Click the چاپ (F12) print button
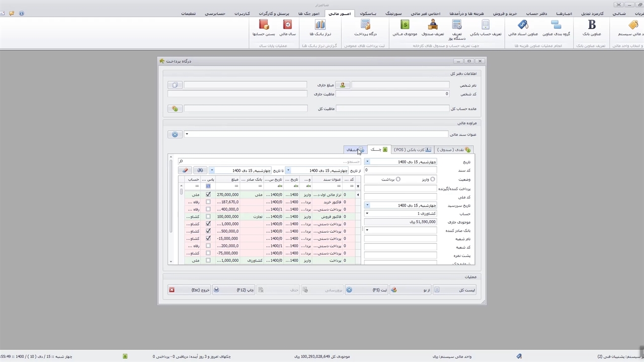The image size is (644, 362). point(234,290)
